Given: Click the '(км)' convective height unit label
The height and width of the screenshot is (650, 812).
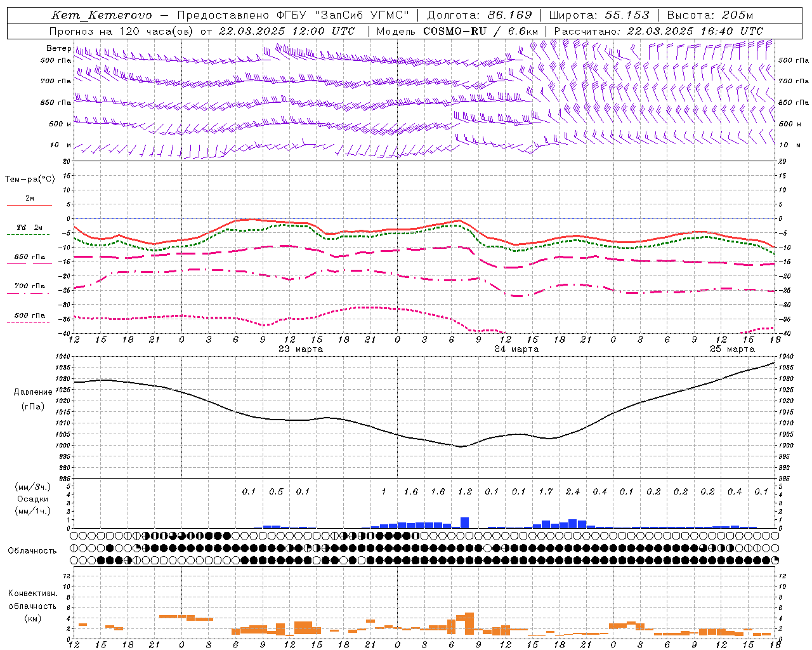Looking at the screenshot, I should point(33,618).
